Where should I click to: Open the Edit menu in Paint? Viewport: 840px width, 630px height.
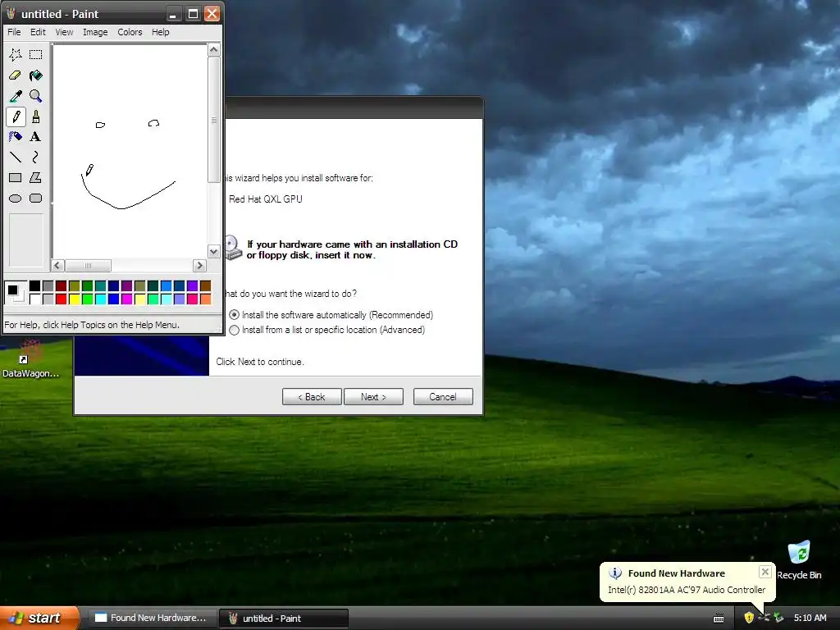(38, 32)
